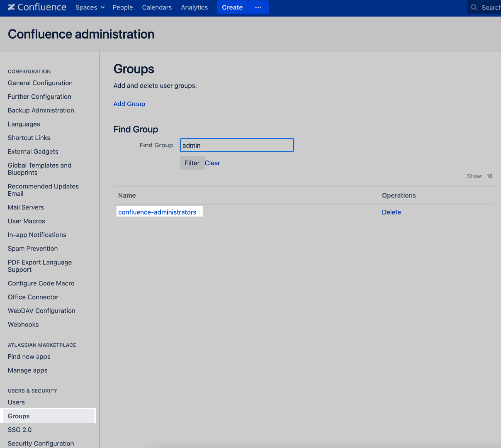Expand the Spaces dropdown
The width and height of the screenshot is (501, 448).
[90, 7]
